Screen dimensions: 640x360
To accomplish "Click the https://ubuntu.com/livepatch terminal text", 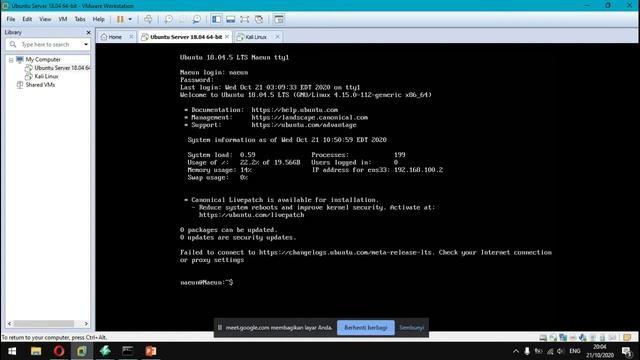I will [x=251, y=215].
